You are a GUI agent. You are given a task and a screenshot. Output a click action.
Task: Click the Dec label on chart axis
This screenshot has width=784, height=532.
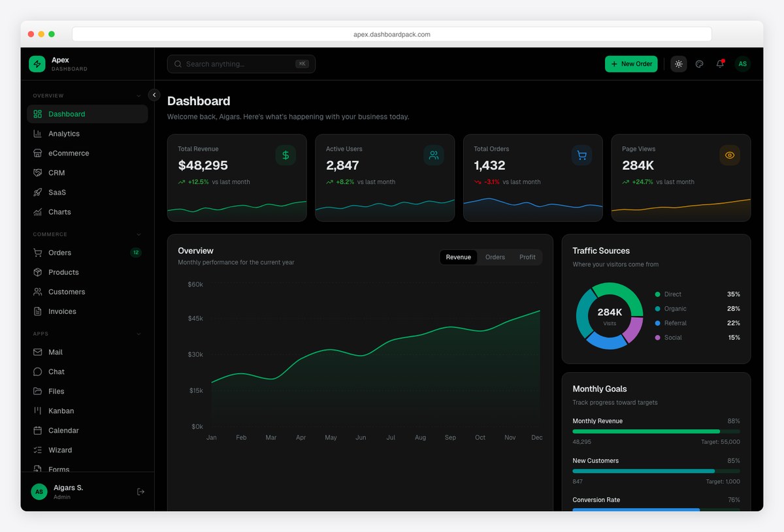tap(537, 437)
